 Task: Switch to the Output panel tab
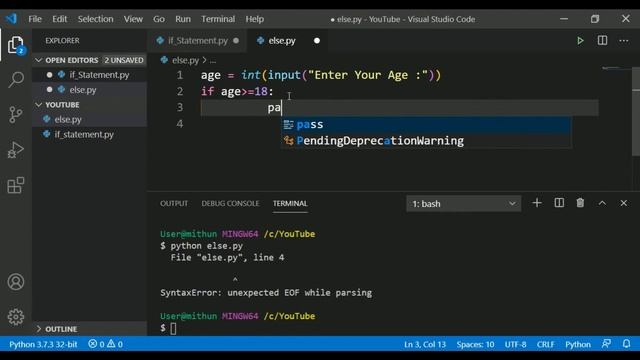coord(174,203)
